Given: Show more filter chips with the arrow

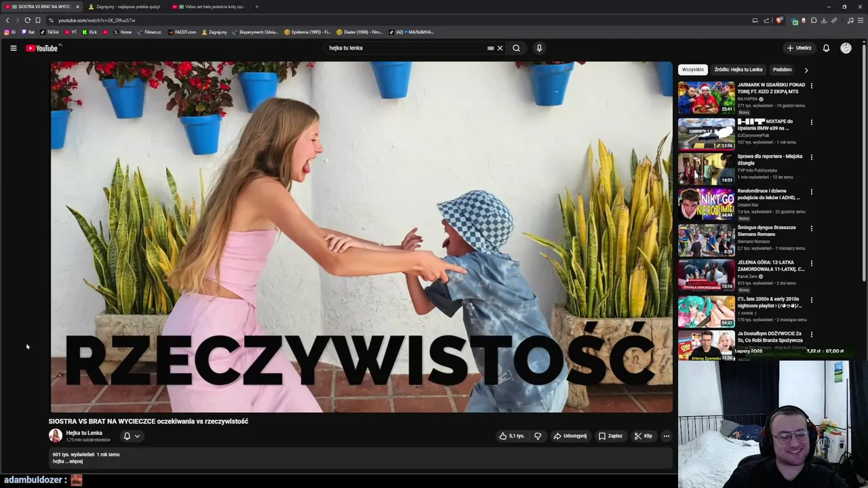Looking at the screenshot, I should [806, 70].
